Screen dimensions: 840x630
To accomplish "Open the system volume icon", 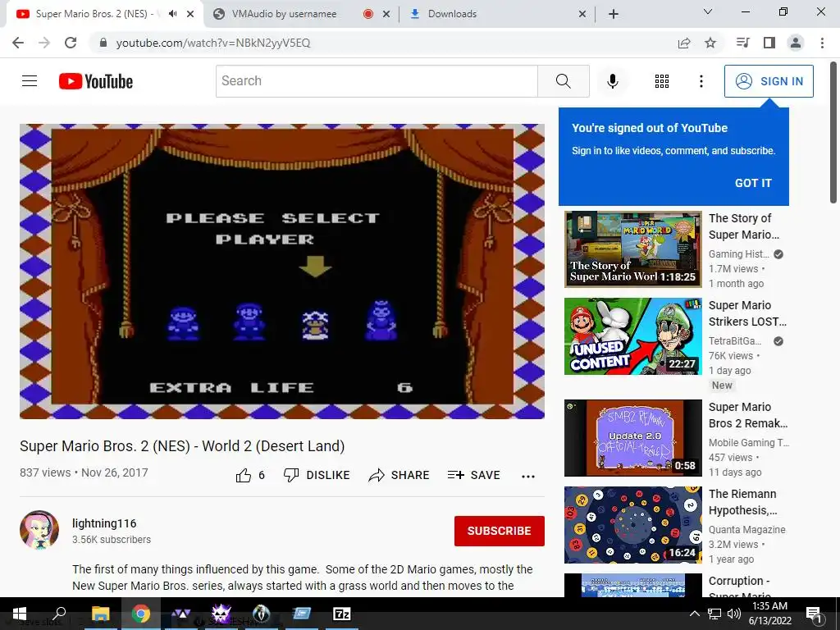I will (x=734, y=614).
